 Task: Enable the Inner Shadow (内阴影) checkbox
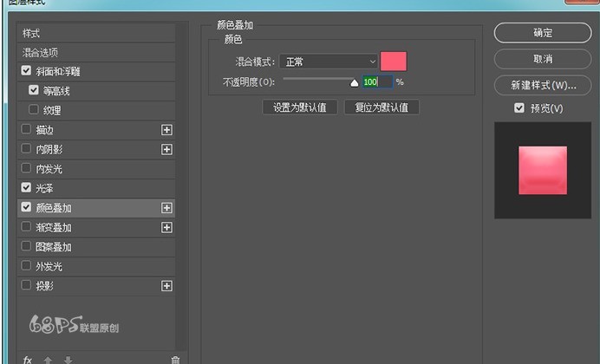click(26, 148)
